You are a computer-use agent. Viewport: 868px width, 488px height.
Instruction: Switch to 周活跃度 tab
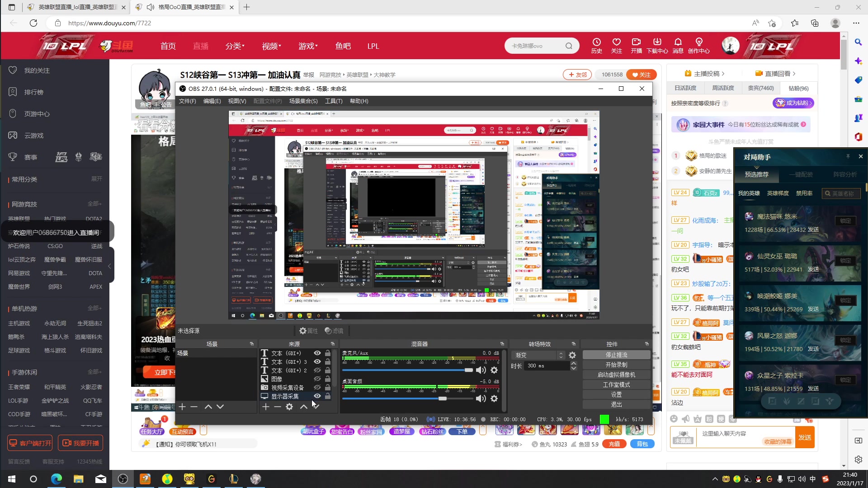(723, 88)
